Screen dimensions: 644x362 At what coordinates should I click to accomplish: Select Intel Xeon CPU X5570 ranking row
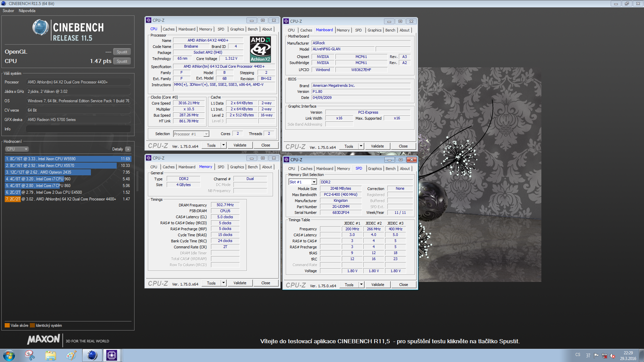tap(68, 166)
